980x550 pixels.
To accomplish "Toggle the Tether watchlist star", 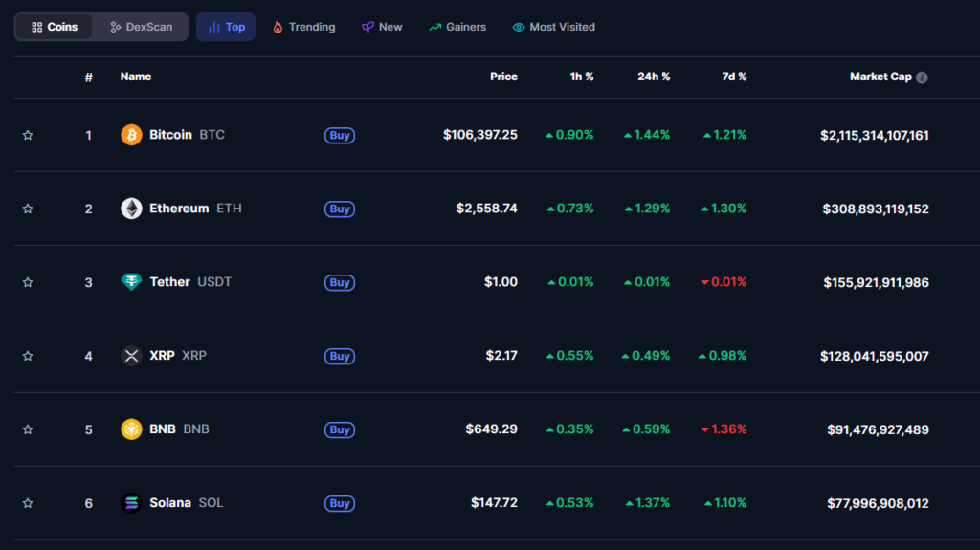I will click(x=28, y=282).
